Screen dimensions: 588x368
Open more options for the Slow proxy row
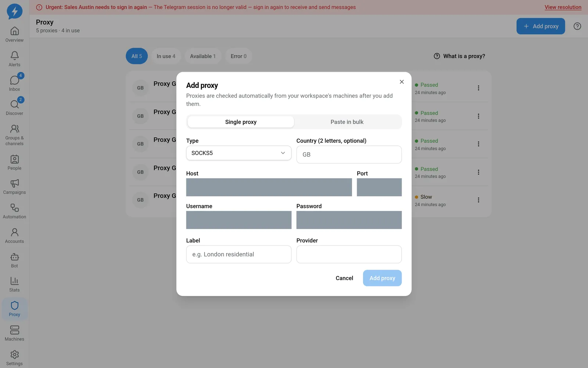(478, 200)
